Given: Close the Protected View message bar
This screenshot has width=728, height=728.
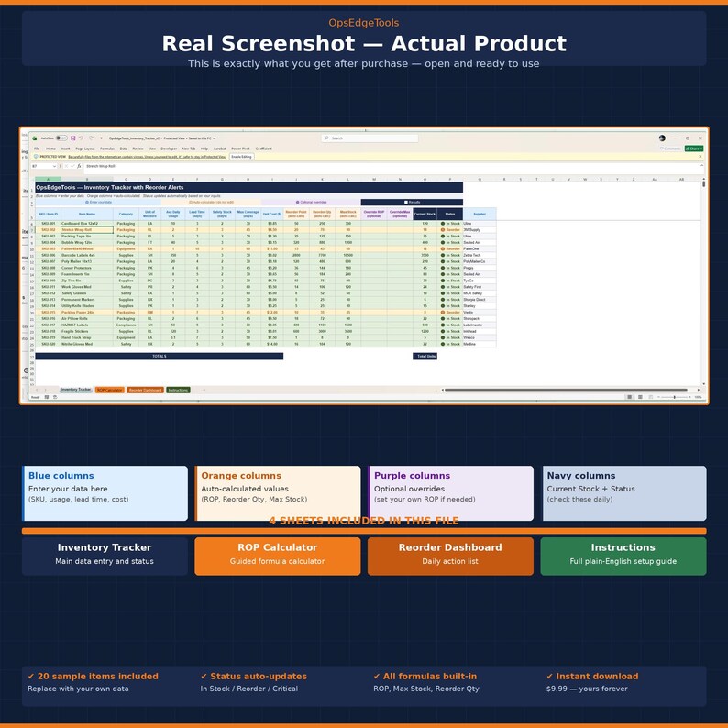Looking at the screenshot, I should (700, 157).
